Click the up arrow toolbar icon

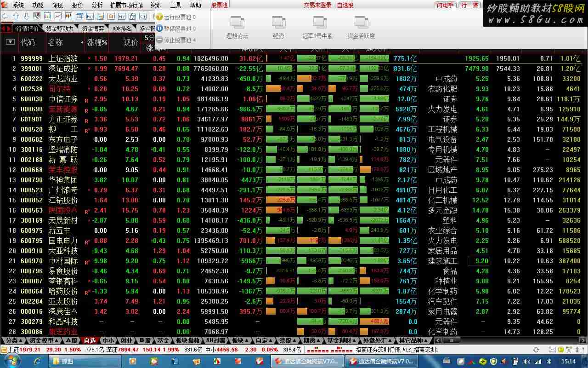(x=16, y=16)
